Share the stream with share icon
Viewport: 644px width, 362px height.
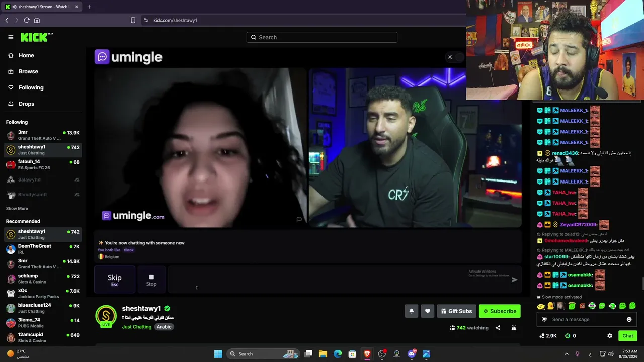(498, 328)
